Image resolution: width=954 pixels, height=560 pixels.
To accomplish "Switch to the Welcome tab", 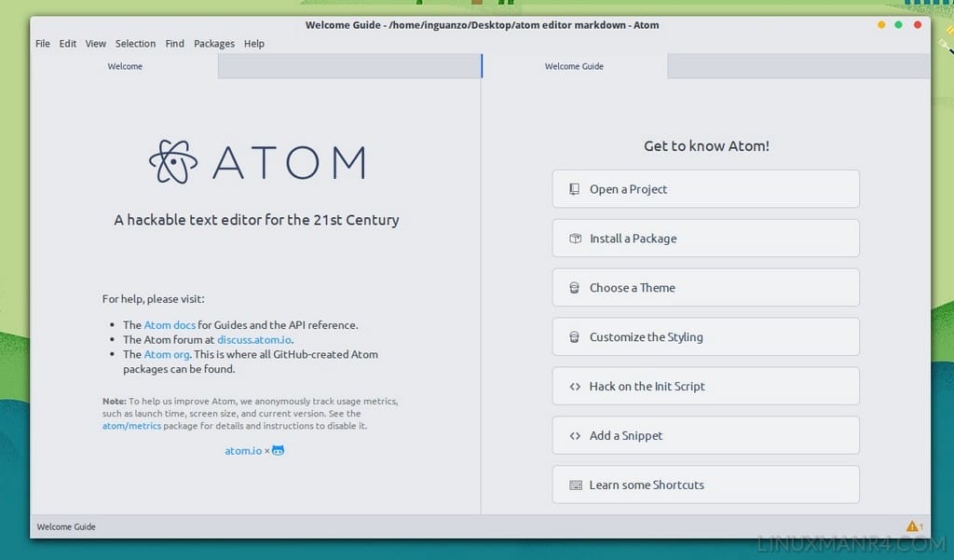I will point(124,66).
